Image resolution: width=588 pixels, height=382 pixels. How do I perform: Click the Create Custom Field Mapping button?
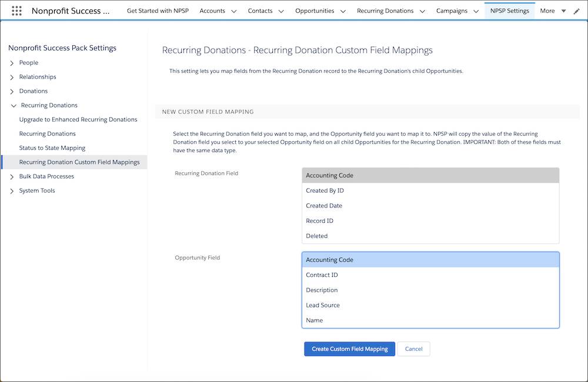[x=349, y=349]
